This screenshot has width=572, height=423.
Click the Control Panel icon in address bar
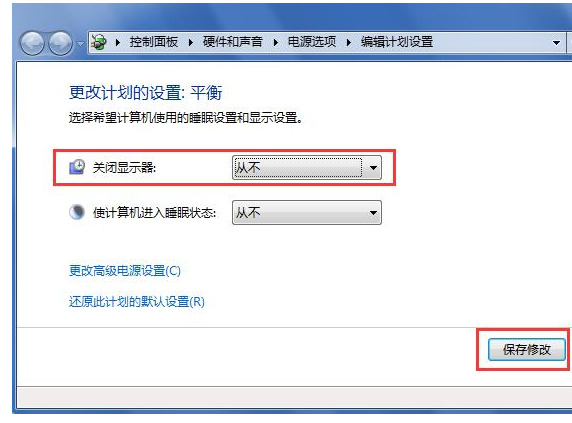coord(98,42)
